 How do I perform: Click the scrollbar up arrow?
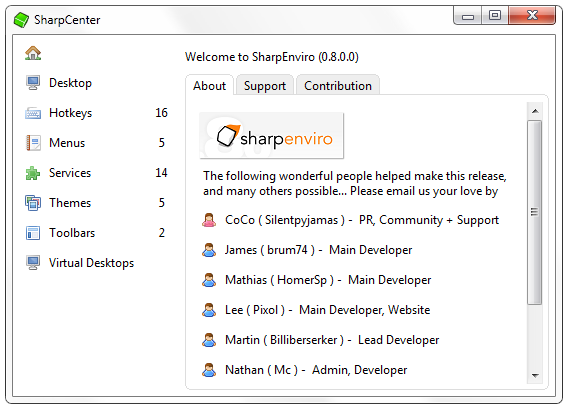(535, 111)
